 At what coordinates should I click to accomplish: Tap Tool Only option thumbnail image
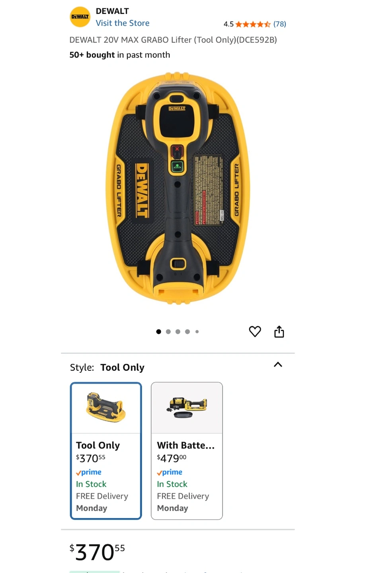[106, 407]
